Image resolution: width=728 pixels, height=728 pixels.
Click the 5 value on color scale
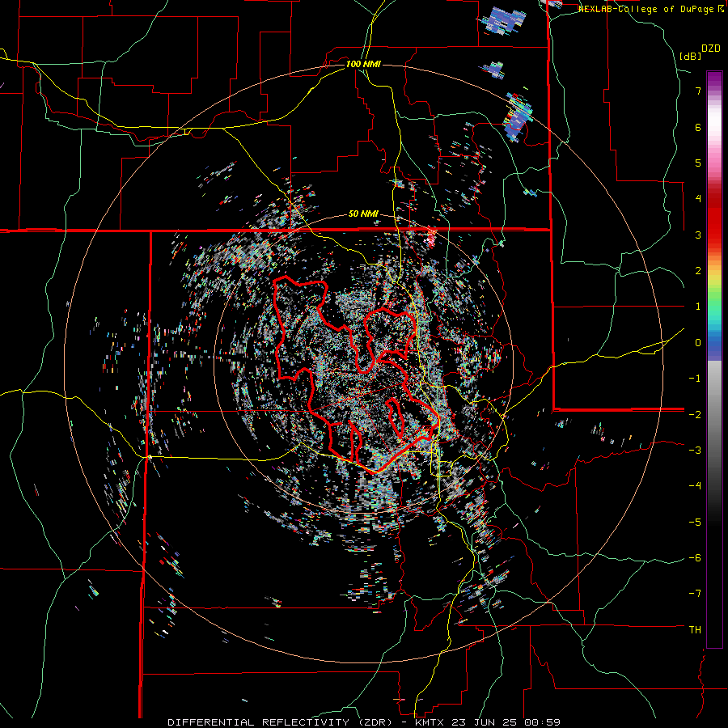698,163
